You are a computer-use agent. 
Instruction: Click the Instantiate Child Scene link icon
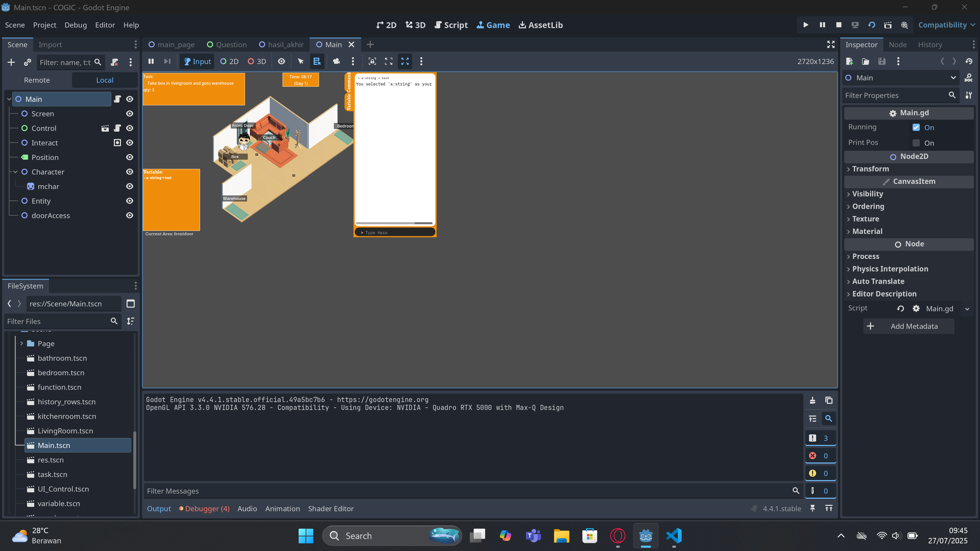(27, 62)
